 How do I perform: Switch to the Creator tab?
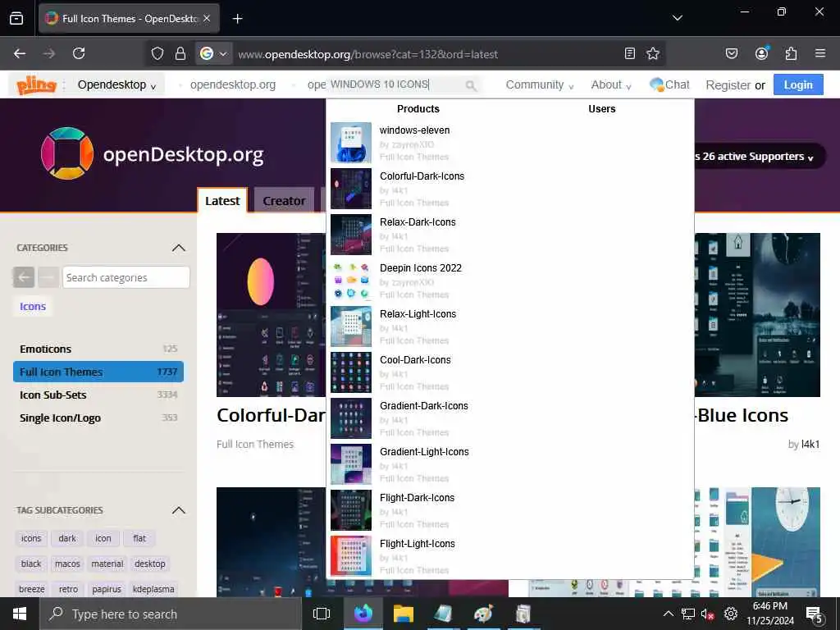coord(284,201)
